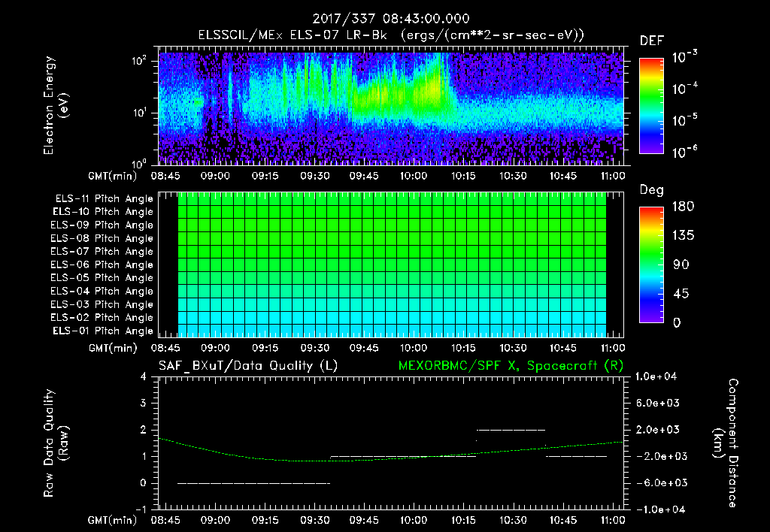This screenshot has width=770, height=532.
Task: Select the ELS-07 Pitch Angle row label
Action: click(x=102, y=251)
